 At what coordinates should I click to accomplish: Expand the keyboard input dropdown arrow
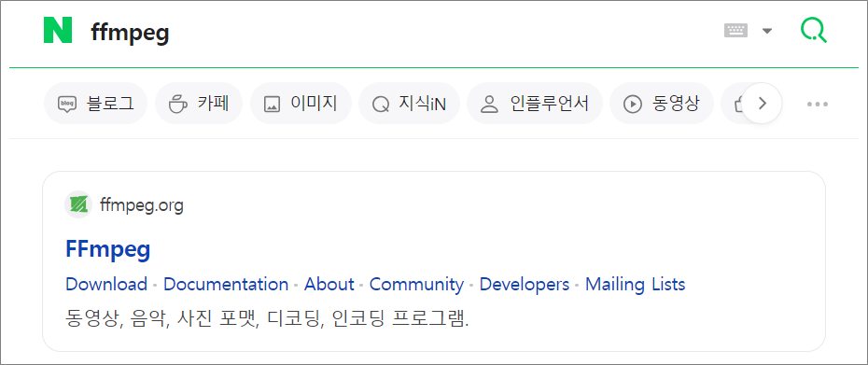[766, 31]
